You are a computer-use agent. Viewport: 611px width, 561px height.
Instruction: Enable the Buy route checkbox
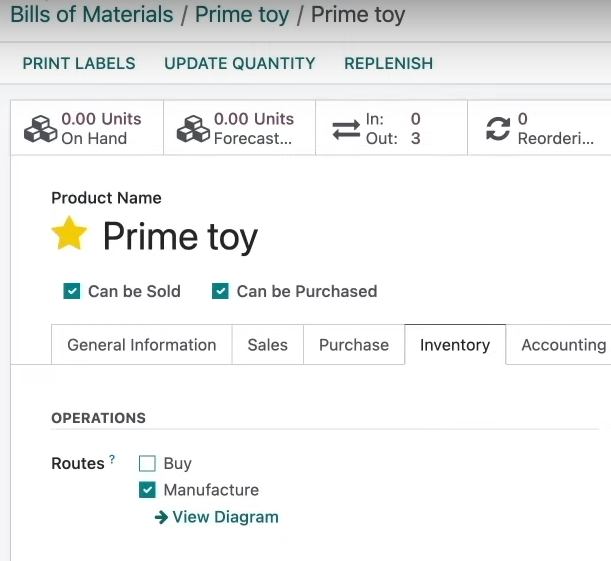(147, 463)
